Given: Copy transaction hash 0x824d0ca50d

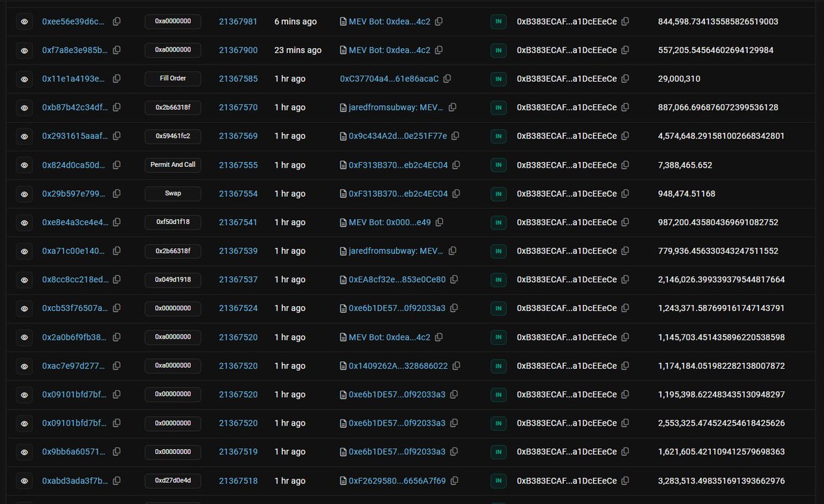Looking at the screenshot, I should click(x=117, y=165).
